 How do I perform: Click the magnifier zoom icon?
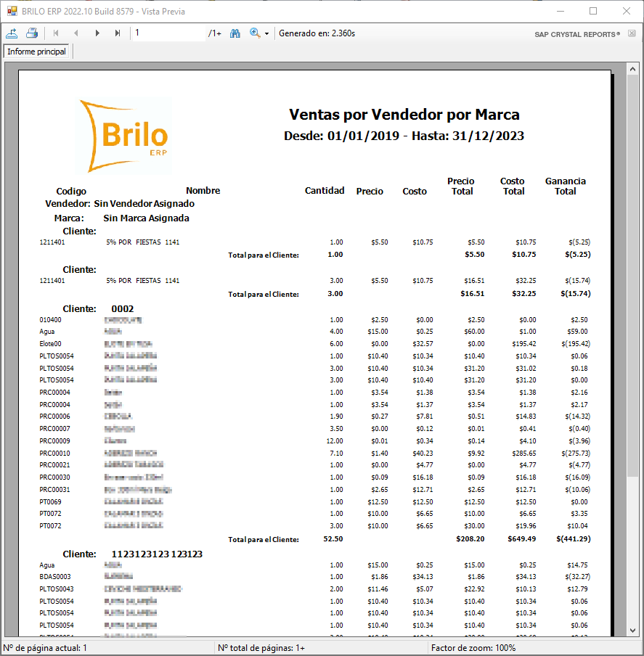[255, 33]
